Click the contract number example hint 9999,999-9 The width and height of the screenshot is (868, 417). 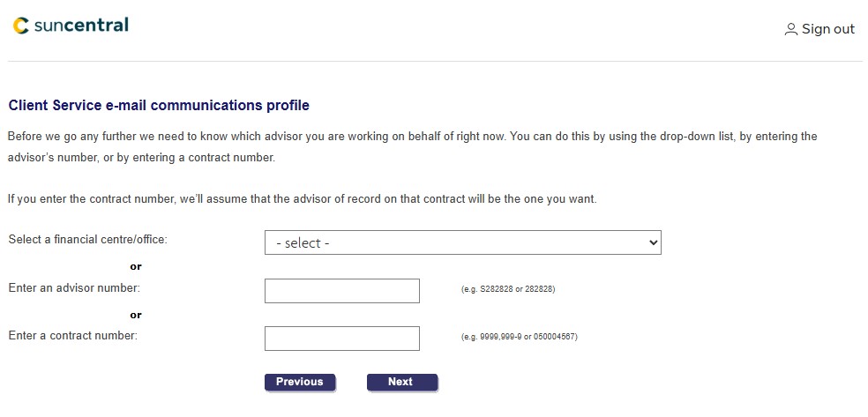(519, 337)
